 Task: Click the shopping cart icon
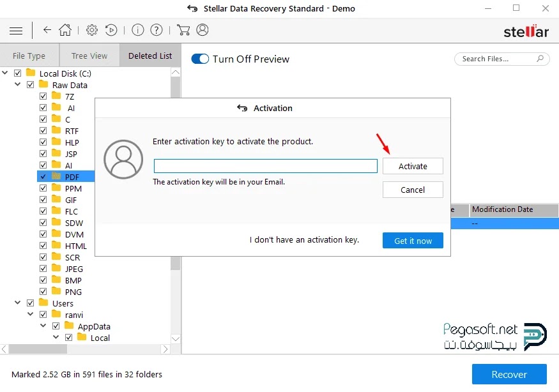(183, 30)
